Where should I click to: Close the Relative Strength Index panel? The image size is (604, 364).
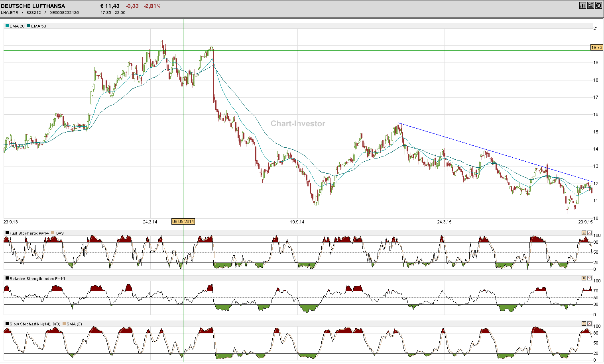pyautogui.click(x=589, y=278)
